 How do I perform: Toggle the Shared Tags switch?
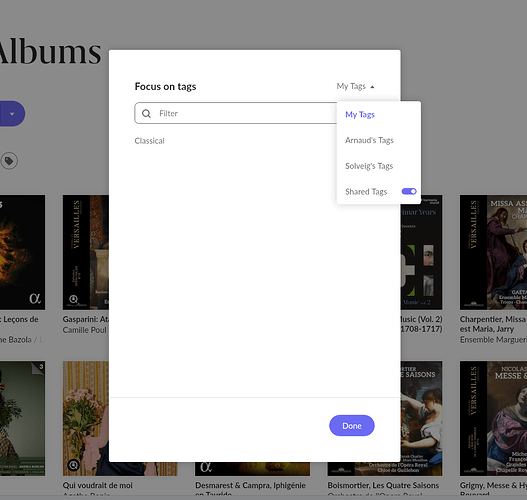409,191
